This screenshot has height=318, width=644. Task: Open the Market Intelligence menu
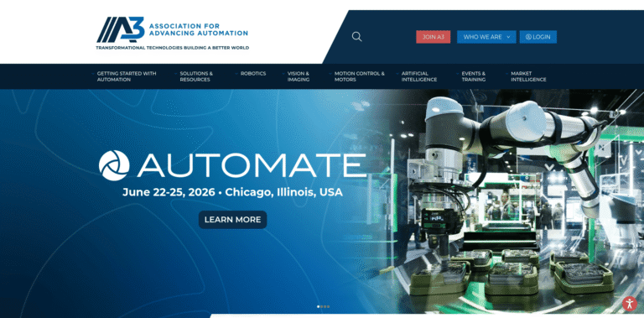click(x=528, y=76)
